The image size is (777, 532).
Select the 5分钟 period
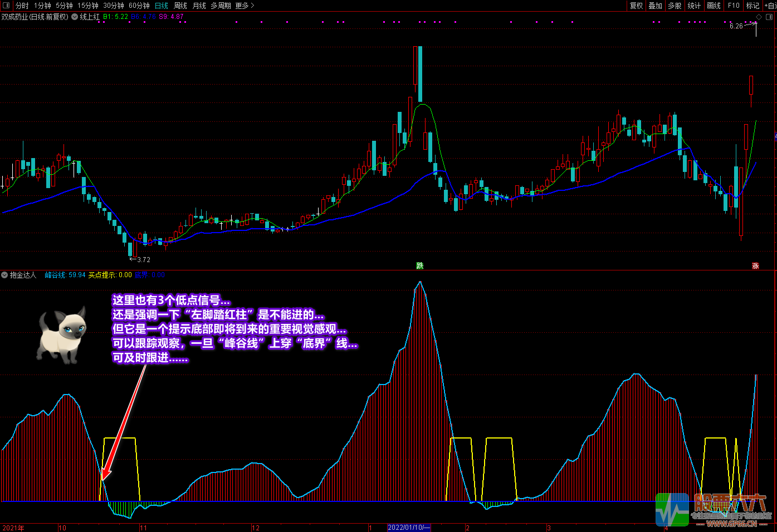click(x=64, y=6)
